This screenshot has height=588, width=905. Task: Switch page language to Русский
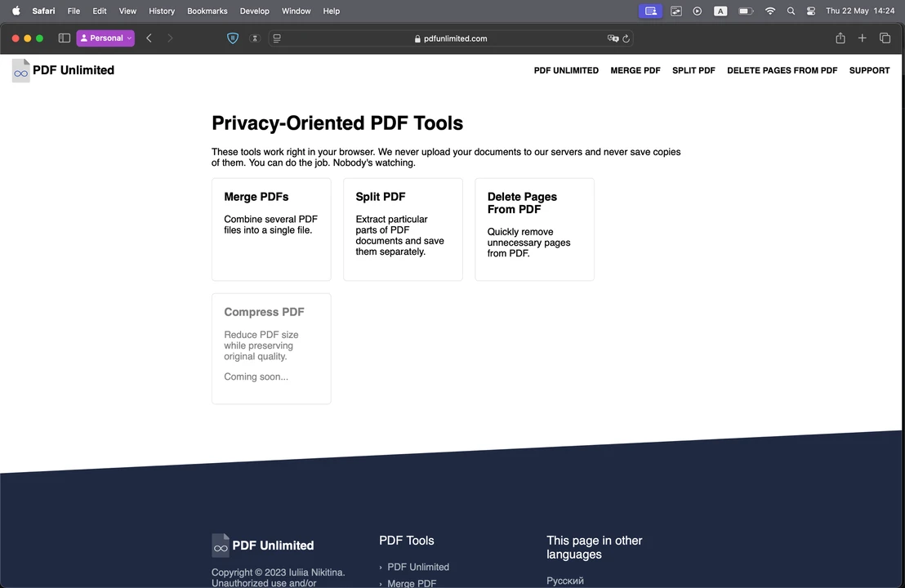pos(565,581)
